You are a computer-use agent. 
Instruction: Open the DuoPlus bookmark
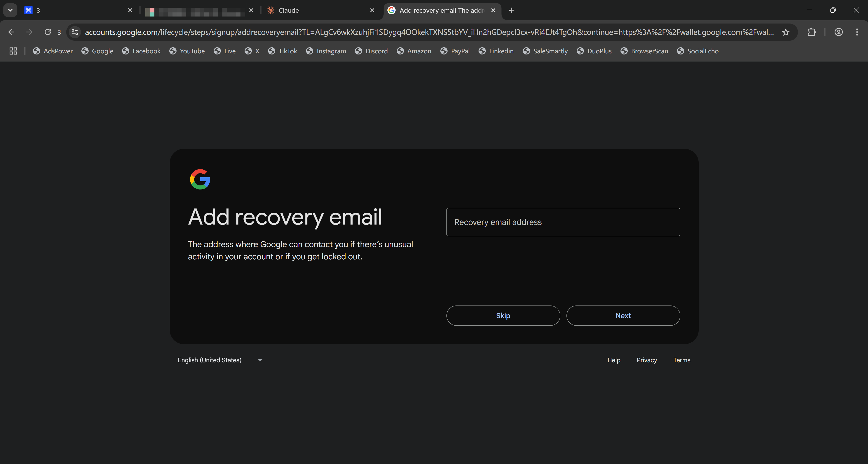pyautogui.click(x=594, y=51)
